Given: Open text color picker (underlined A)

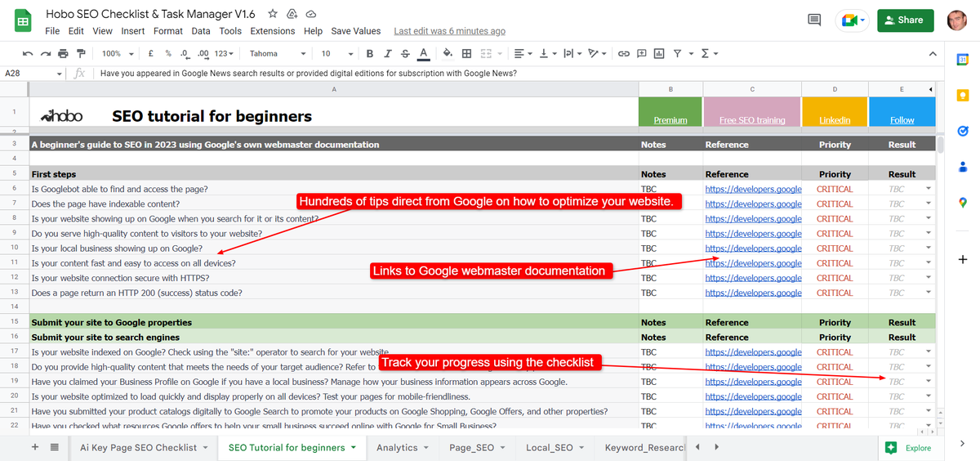Looking at the screenshot, I should click(x=423, y=54).
